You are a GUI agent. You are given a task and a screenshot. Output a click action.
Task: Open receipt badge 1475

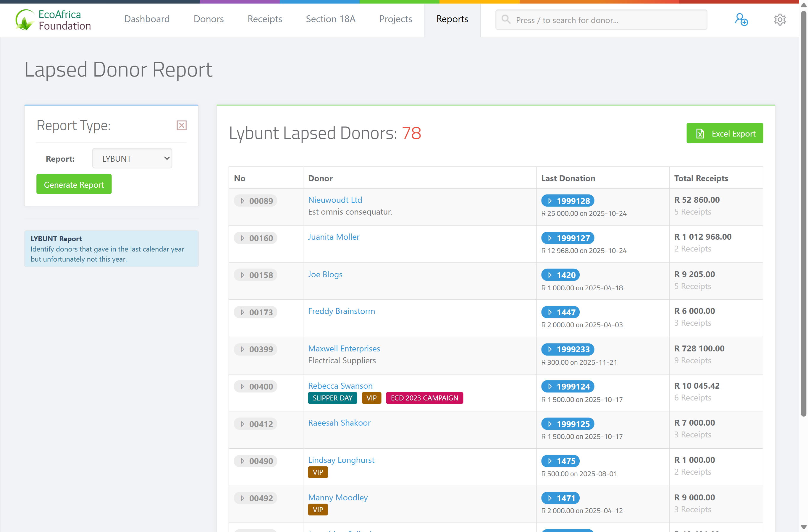[x=560, y=461]
